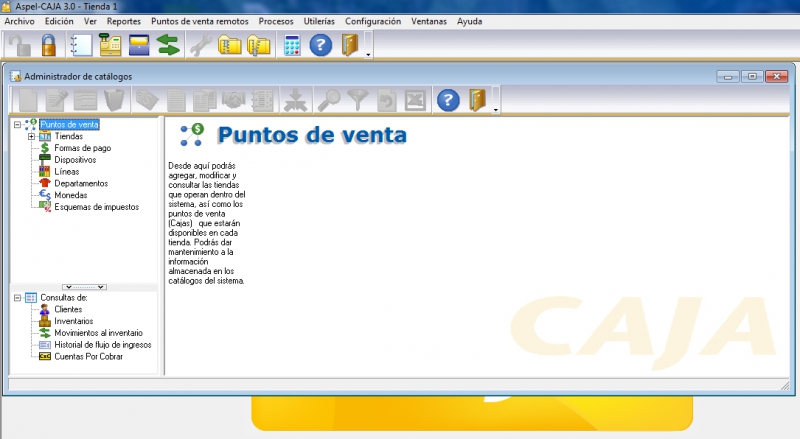This screenshot has height=439, width=800.
Task: Collapse the Consultas de tree node
Action: point(17,298)
